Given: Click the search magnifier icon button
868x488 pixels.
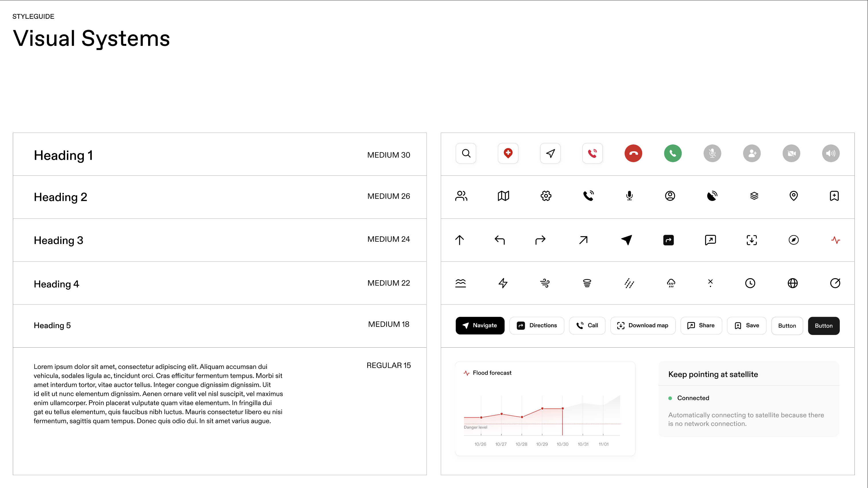Looking at the screenshot, I should pos(466,153).
